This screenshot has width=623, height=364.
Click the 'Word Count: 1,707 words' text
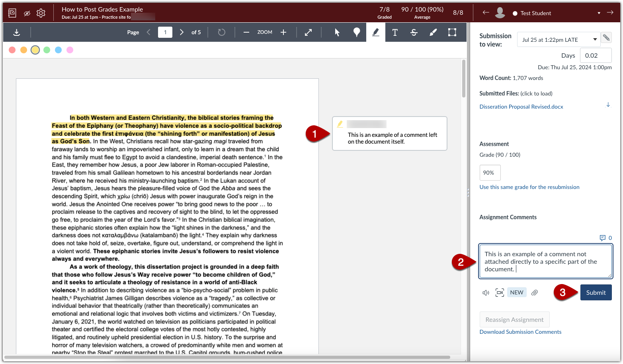511,78
